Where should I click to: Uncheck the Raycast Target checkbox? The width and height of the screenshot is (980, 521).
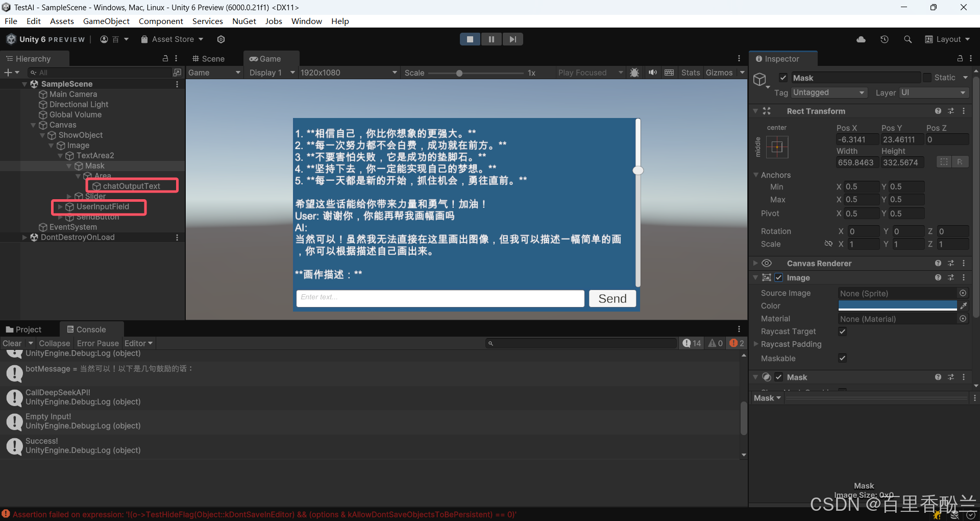click(x=843, y=331)
